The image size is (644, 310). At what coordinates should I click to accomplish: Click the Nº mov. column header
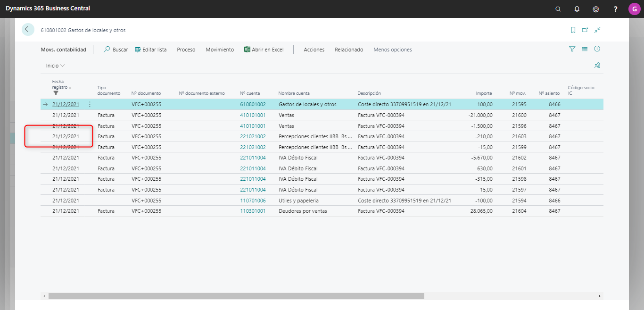(518, 93)
